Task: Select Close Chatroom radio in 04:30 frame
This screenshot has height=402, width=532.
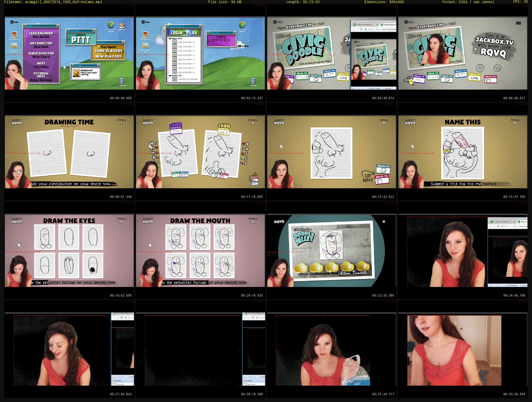Action: click(x=368, y=88)
